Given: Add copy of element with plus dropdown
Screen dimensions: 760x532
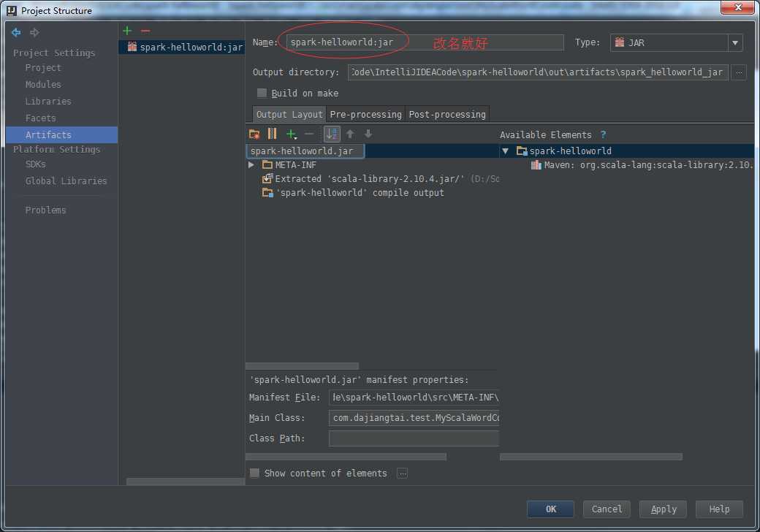Looking at the screenshot, I should pyautogui.click(x=291, y=134).
